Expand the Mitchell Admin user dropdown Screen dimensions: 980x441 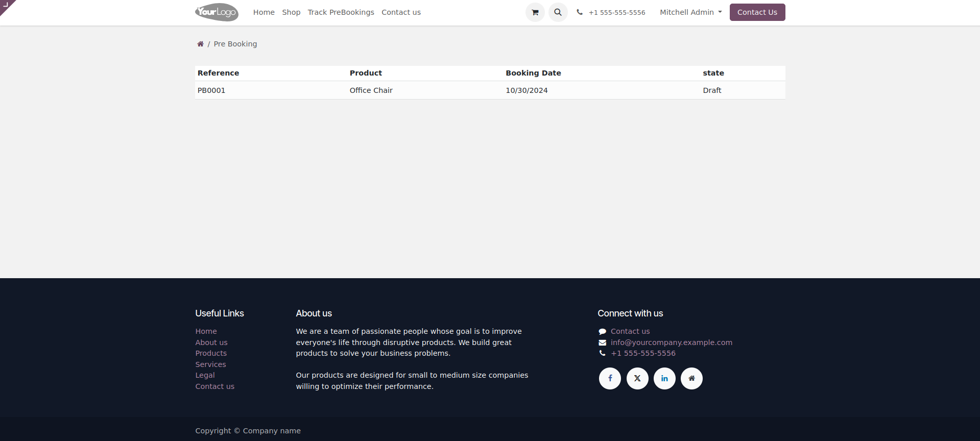point(691,12)
